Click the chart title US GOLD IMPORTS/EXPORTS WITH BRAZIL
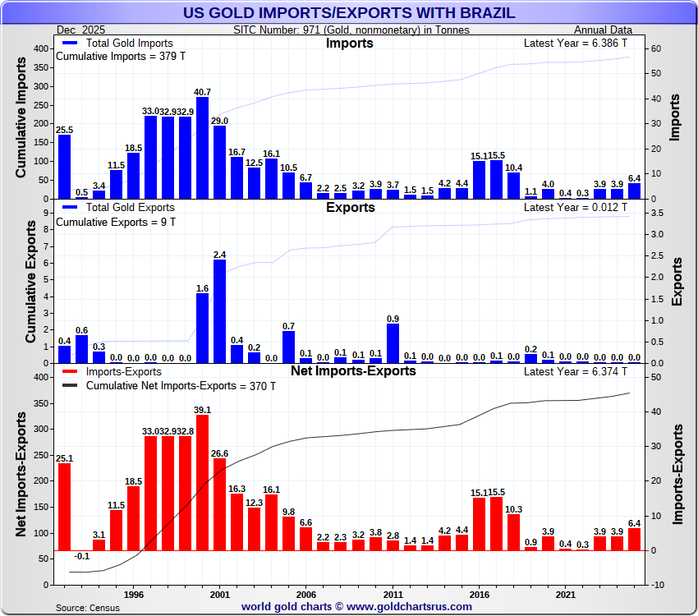This screenshot has height=616, width=698. click(x=348, y=12)
